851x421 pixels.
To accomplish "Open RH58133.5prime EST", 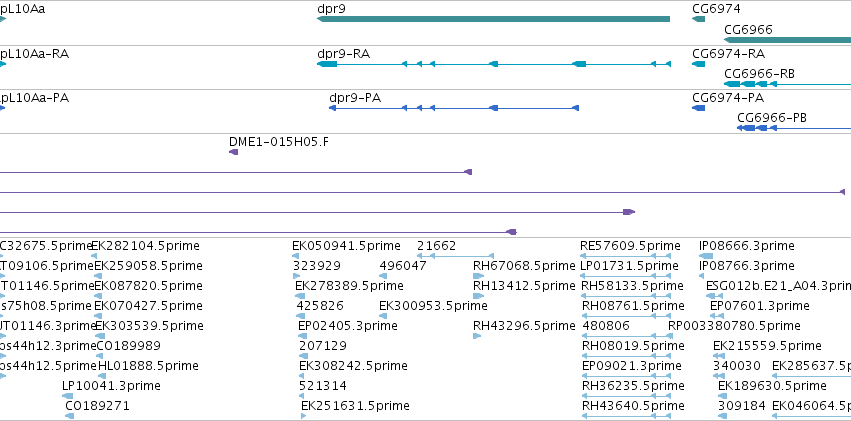I will (633, 285).
